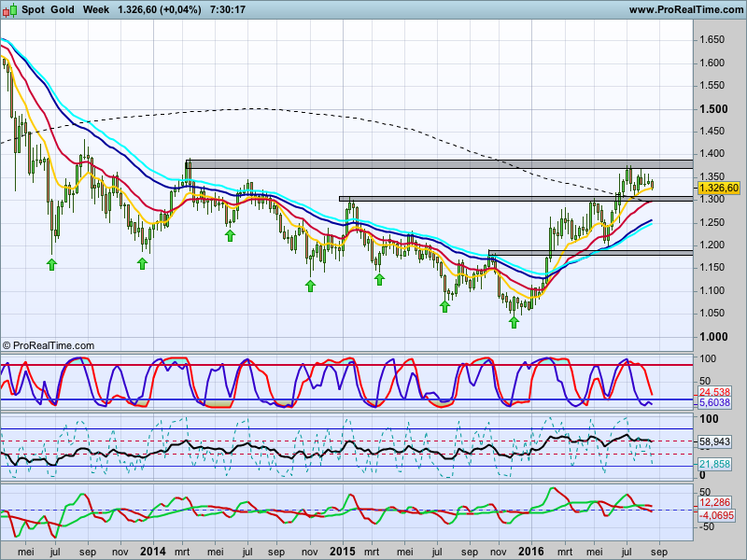Click the 2014 year label on time axis
Image resolution: width=747 pixels, height=560 pixels.
[153, 552]
